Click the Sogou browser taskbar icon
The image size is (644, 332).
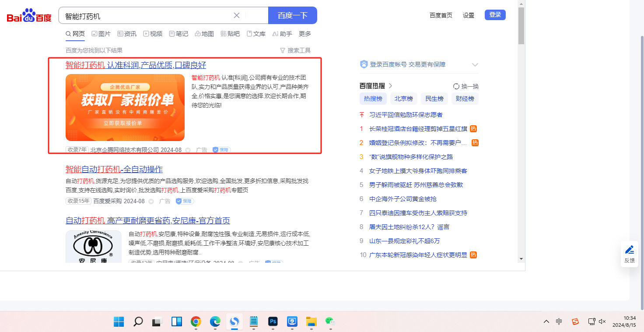(234, 321)
